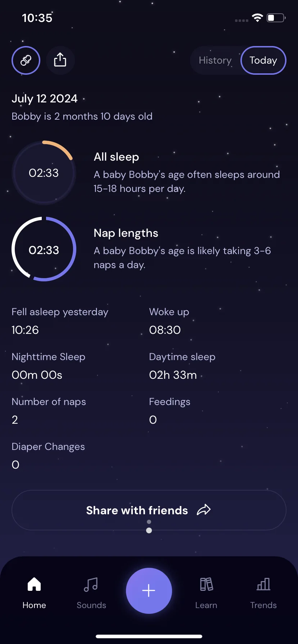Tap the purple plus add button
298x644 pixels.
(x=149, y=591)
